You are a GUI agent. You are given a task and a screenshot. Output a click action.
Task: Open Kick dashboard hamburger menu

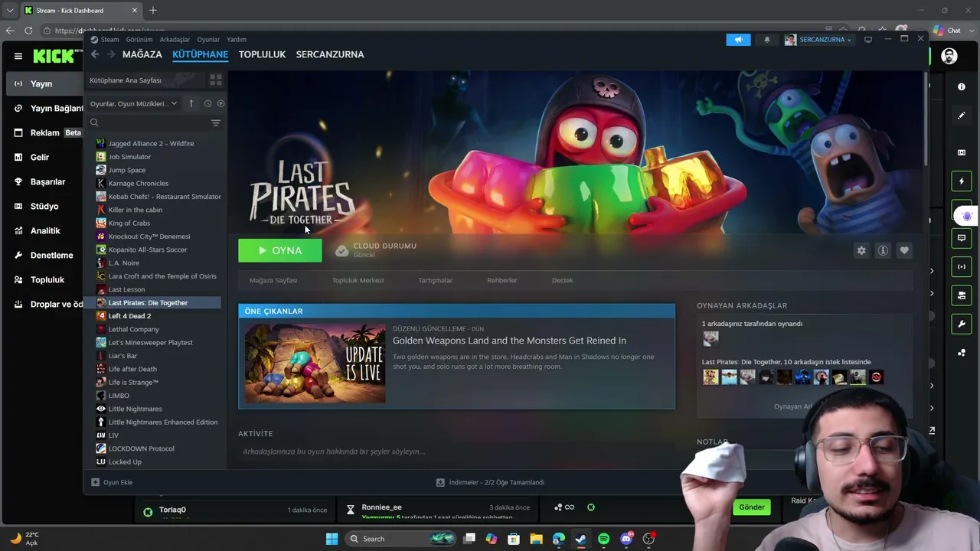18,56
